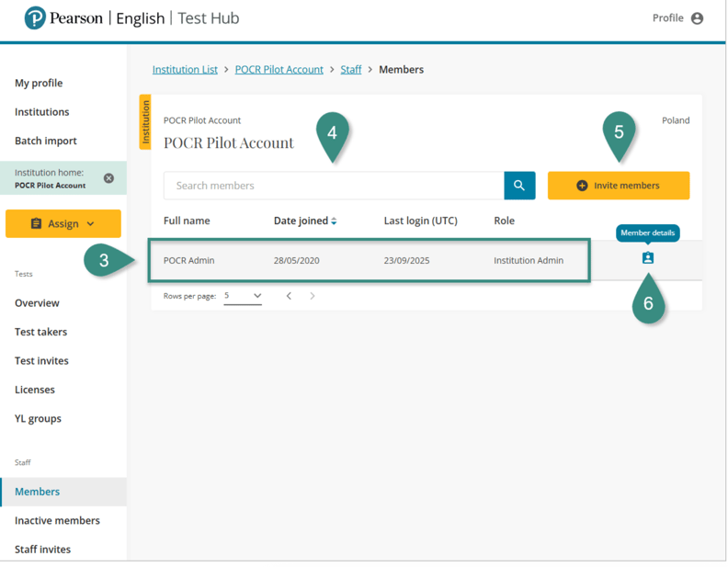Sort by Date joined column

click(x=305, y=221)
